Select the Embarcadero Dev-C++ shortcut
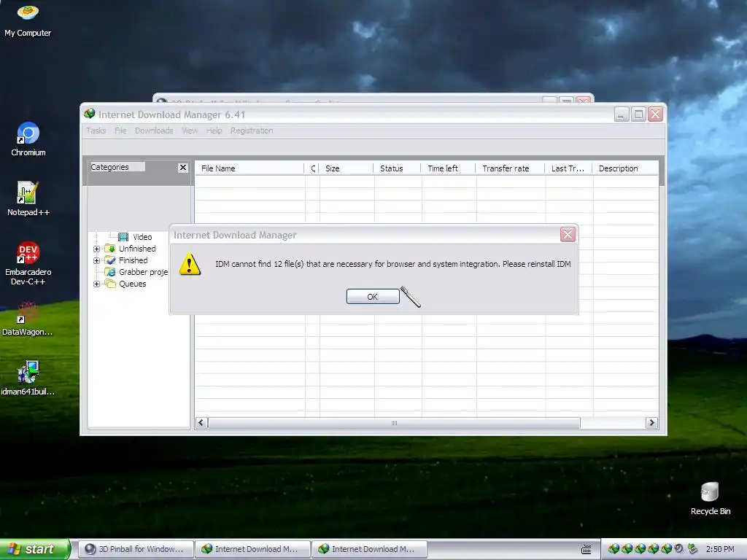 28,262
